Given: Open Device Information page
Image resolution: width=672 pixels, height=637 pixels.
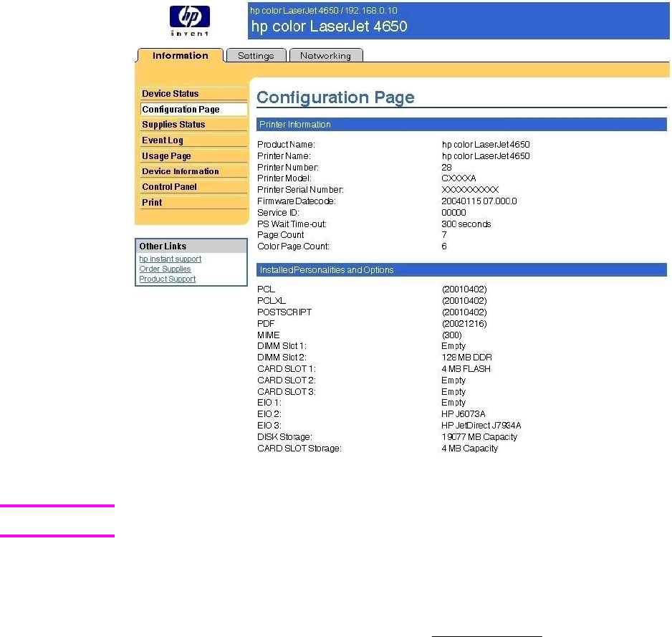Looking at the screenshot, I should click(193, 171).
